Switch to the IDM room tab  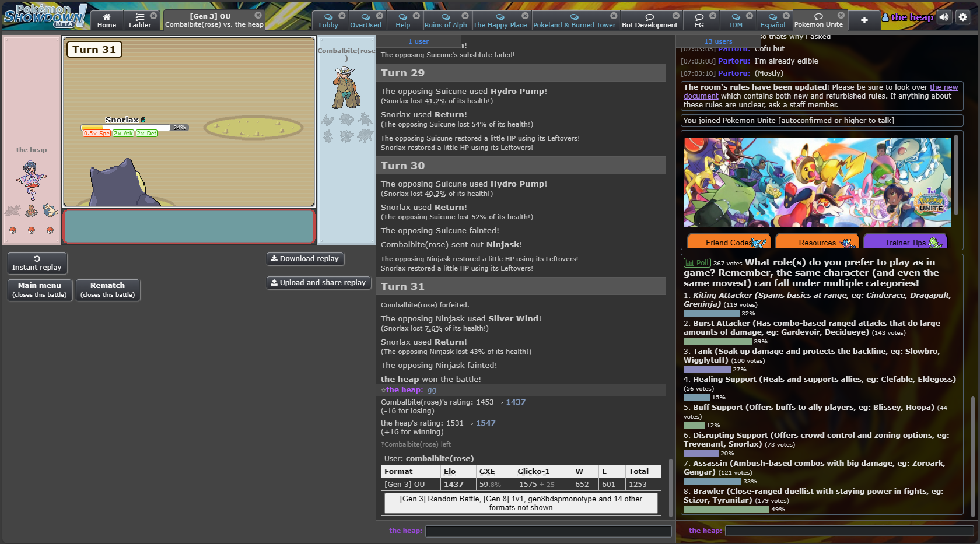pos(736,20)
